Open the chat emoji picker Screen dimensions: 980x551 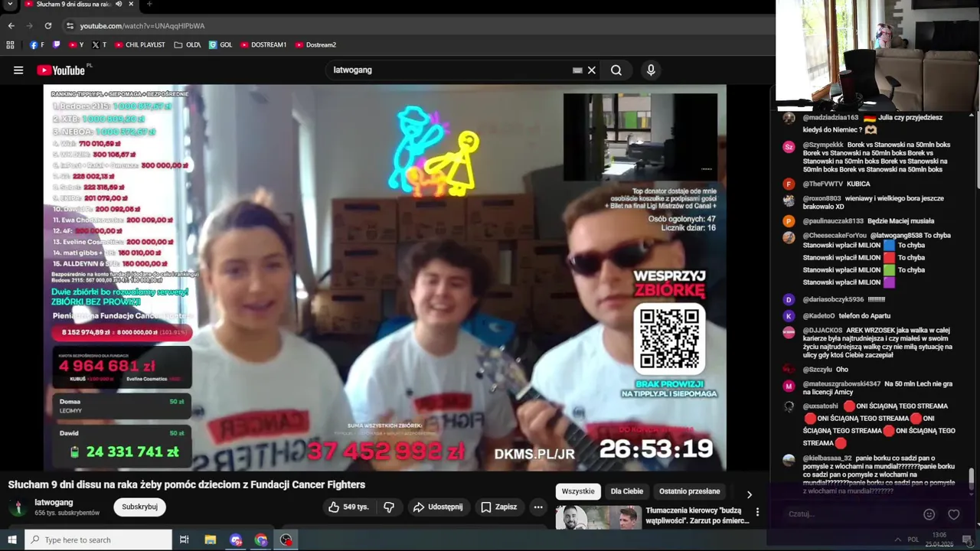pyautogui.click(x=929, y=514)
